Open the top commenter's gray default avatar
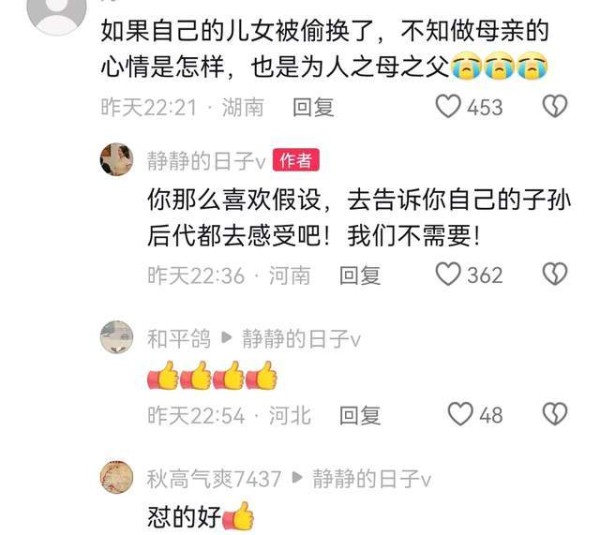Viewport: 600px width, 535px height. coord(57,13)
